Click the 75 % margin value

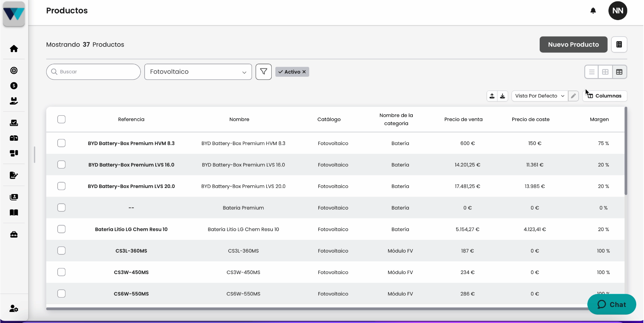[x=603, y=143]
